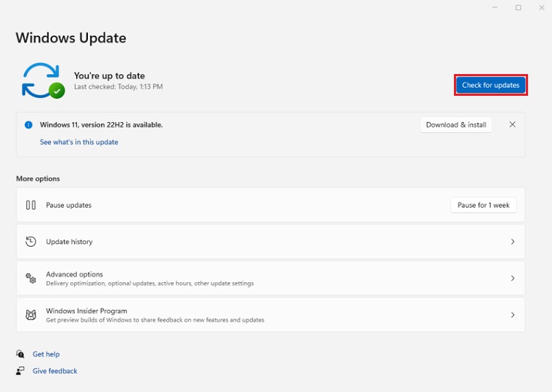Open See what's in this update link
The image size is (552, 392).
pos(79,142)
